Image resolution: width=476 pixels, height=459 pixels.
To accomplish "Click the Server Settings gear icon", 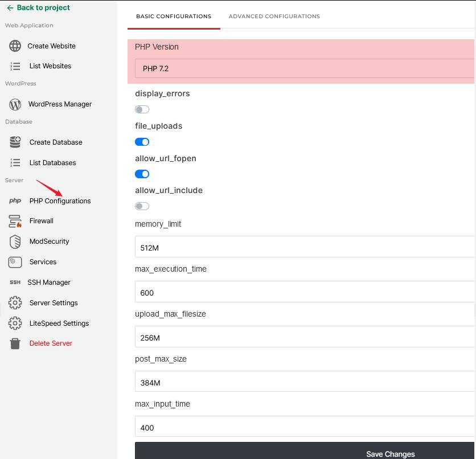I will coord(15,302).
